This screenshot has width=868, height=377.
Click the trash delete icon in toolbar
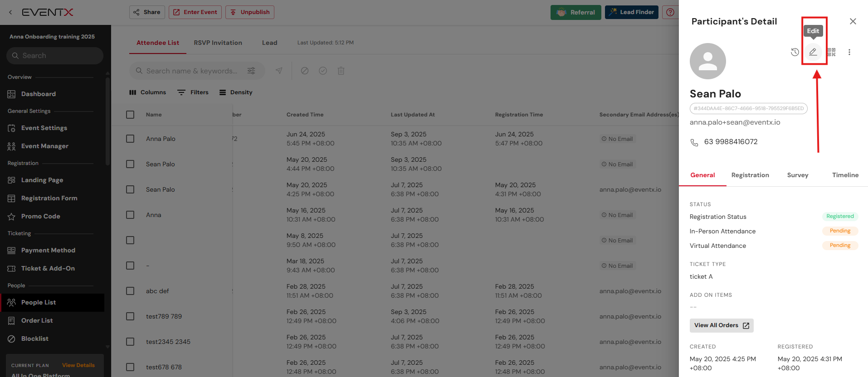coord(341,71)
